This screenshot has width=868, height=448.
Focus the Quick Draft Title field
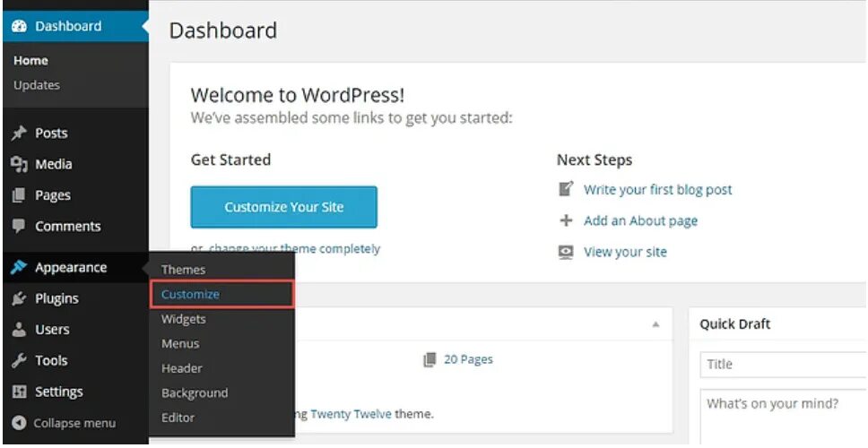click(x=782, y=364)
